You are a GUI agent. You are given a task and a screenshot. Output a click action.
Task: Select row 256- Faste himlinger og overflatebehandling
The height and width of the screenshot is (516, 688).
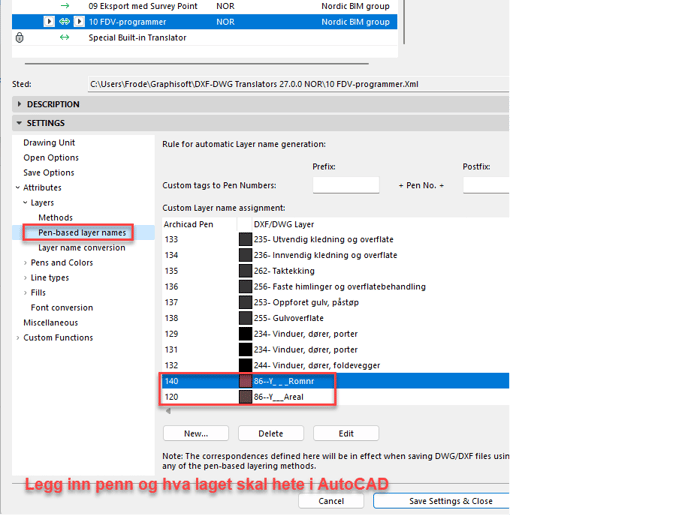[x=336, y=287]
